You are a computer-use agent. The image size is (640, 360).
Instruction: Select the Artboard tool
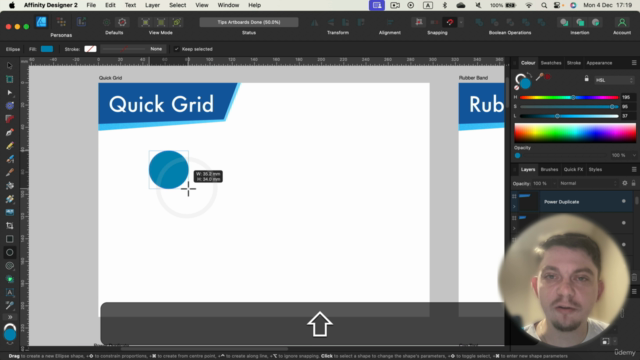tap(9, 79)
